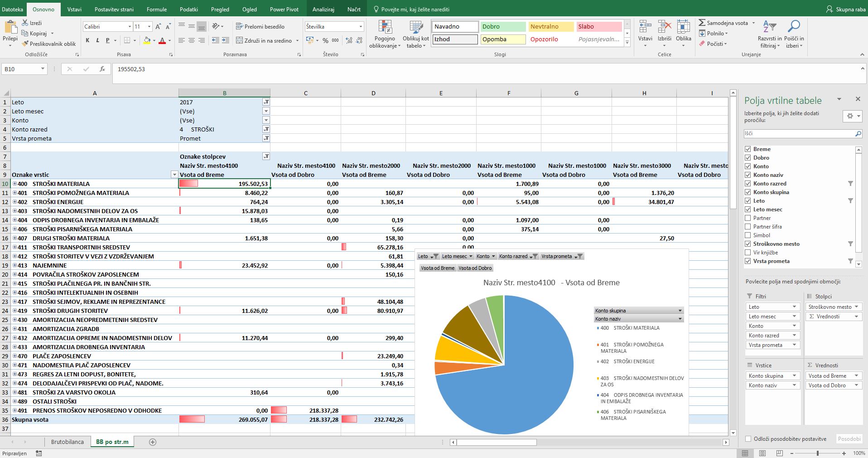Click the Posodobi update button
The image size is (868, 458).
(849, 439)
